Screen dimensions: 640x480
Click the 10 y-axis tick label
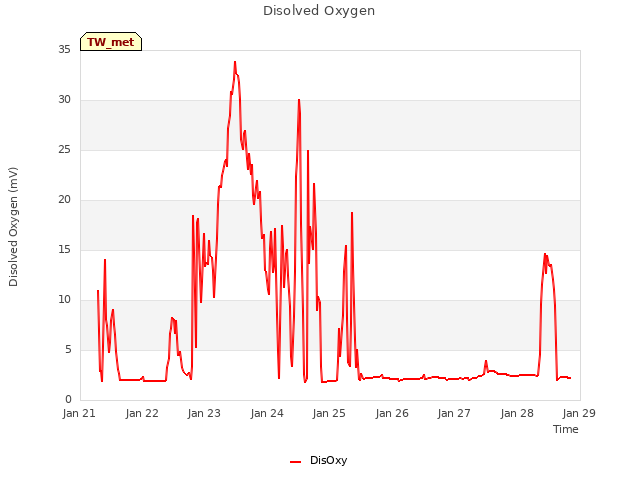point(64,300)
